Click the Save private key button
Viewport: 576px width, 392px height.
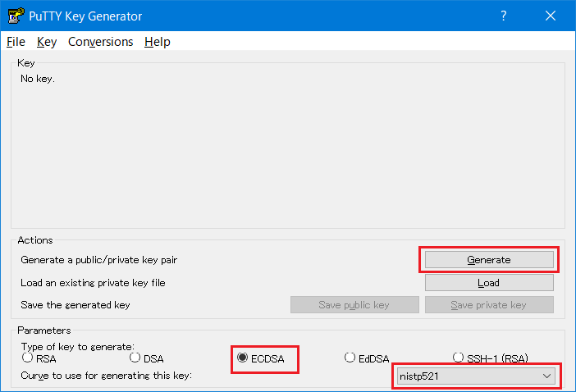click(488, 305)
